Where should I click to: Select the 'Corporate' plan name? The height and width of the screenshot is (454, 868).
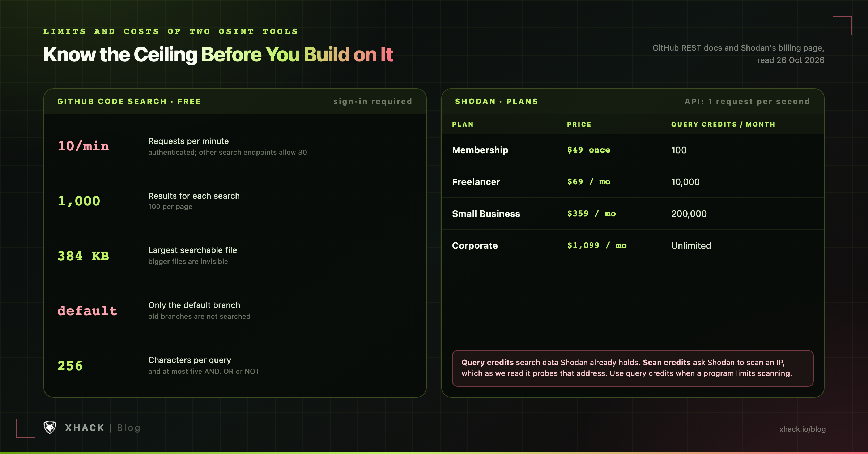(475, 245)
